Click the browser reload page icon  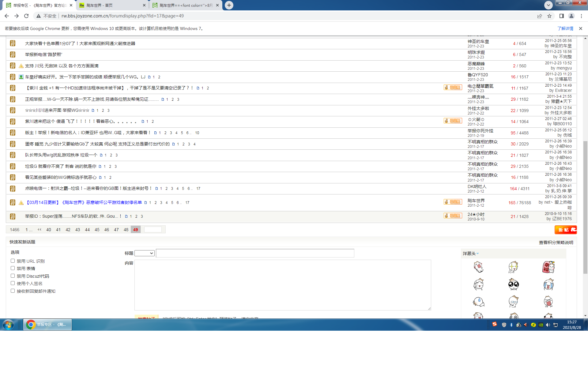[x=26, y=16]
